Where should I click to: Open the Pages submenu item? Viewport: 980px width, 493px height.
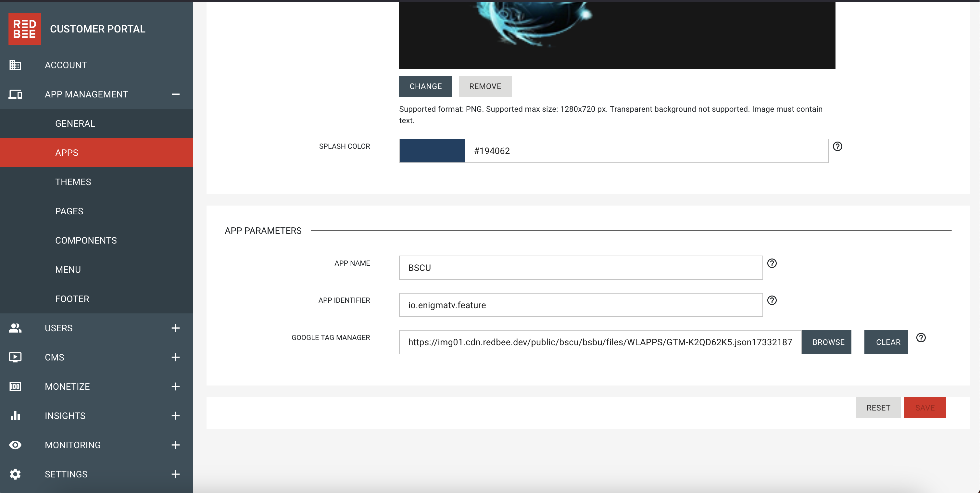96,211
